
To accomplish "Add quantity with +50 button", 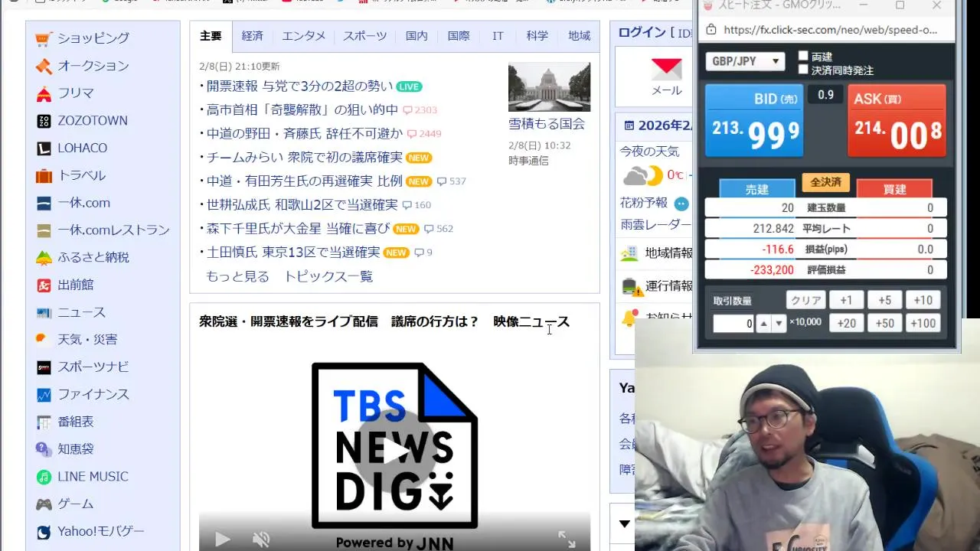I will click(x=884, y=324).
